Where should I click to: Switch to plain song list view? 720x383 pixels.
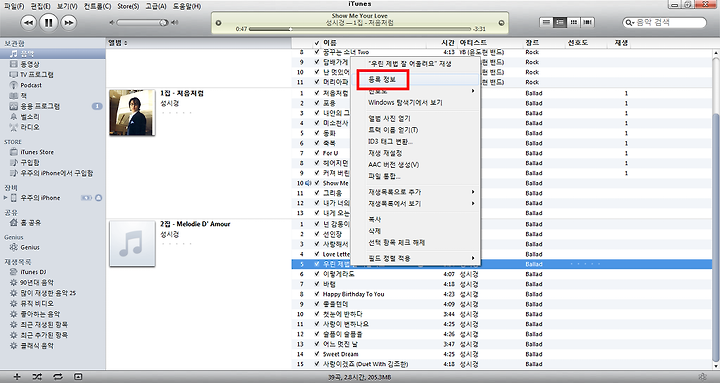coord(546,22)
